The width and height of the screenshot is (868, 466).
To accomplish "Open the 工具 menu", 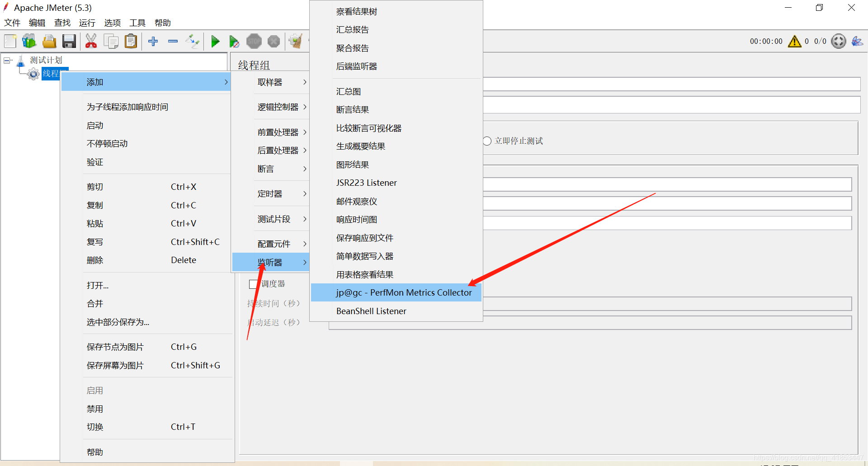I will [x=137, y=23].
